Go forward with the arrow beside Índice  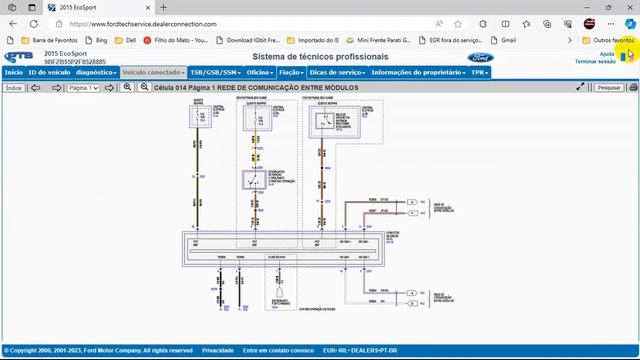point(56,88)
